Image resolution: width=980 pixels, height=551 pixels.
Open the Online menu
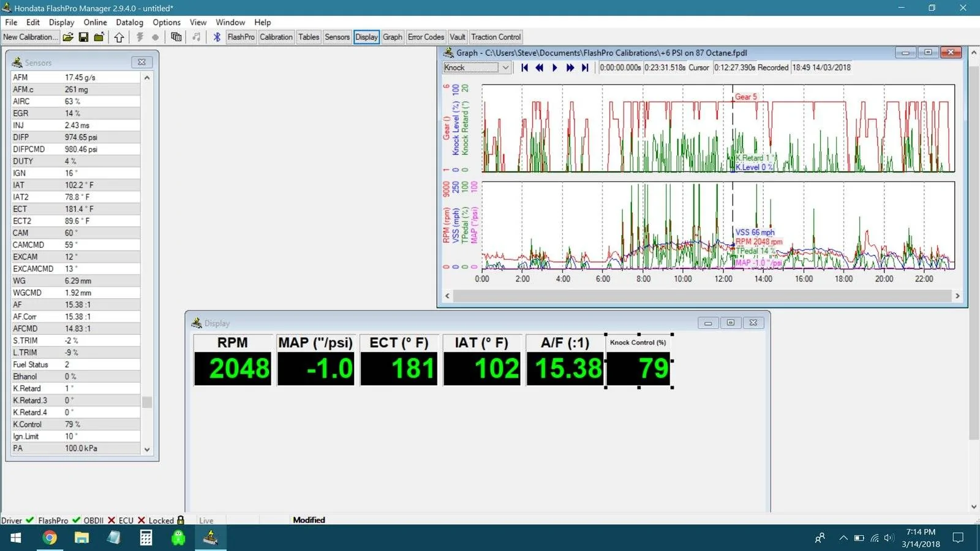95,22
